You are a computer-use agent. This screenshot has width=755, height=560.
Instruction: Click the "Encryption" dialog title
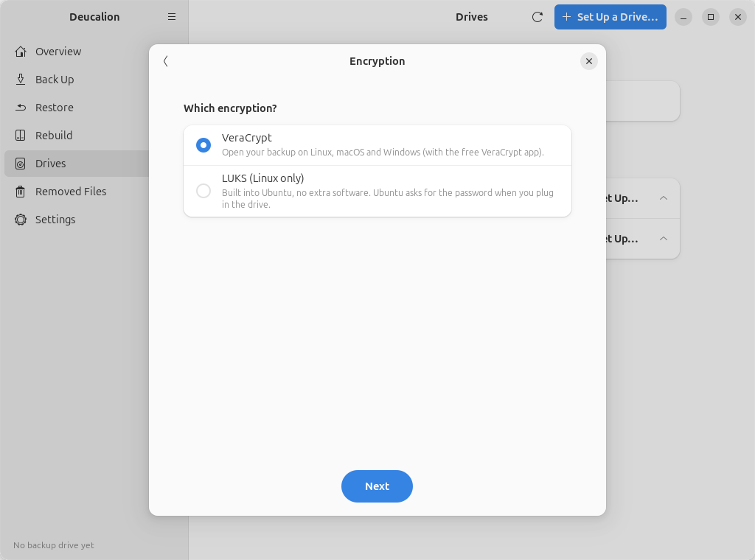pyautogui.click(x=377, y=61)
